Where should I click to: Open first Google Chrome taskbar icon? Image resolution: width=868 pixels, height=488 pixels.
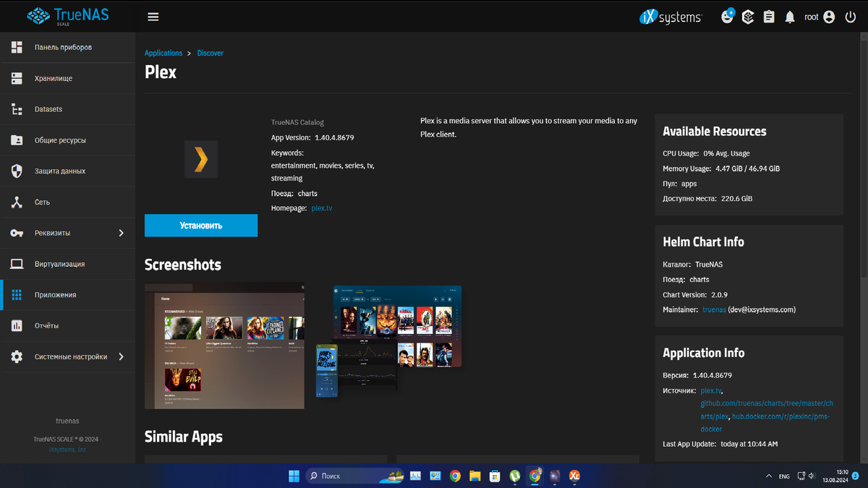(455, 476)
